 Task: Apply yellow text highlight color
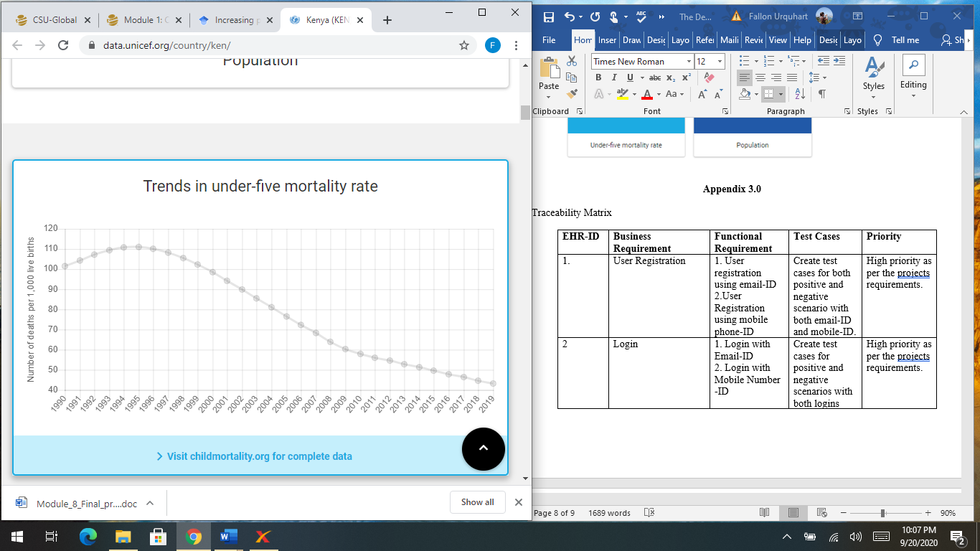pos(622,93)
